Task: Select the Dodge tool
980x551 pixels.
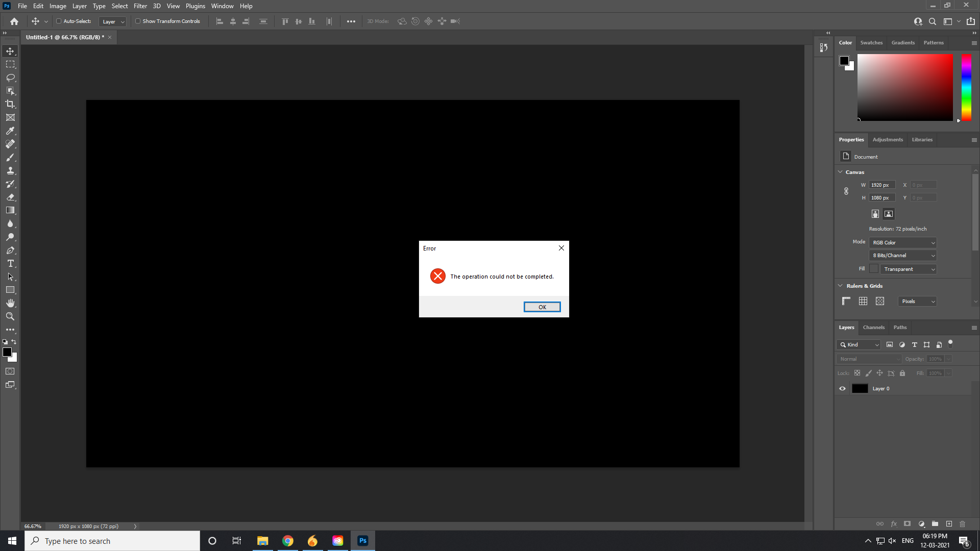Action: pos(10,237)
